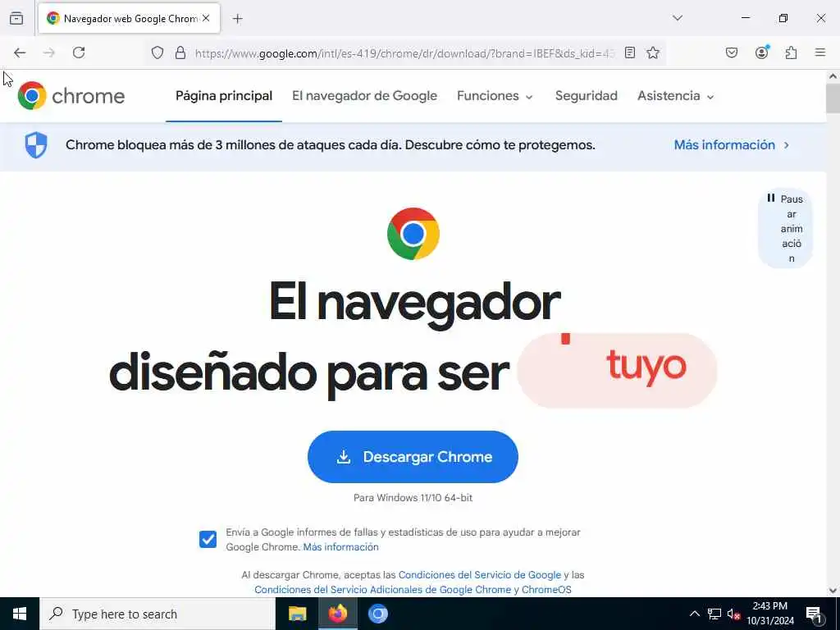840x630 pixels.
Task: Click the site security padlock icon
Action: pyautogui.click(x=180, y=52)
